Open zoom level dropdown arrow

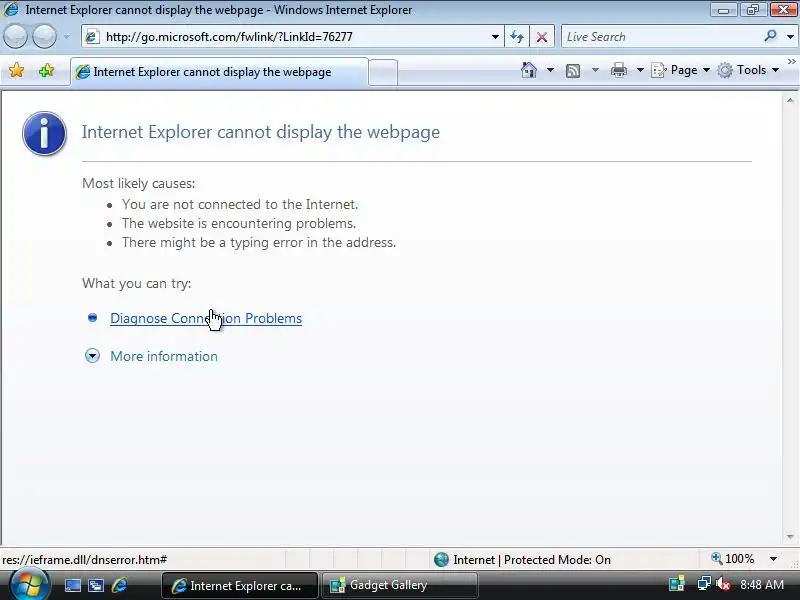tap(773, 559)
